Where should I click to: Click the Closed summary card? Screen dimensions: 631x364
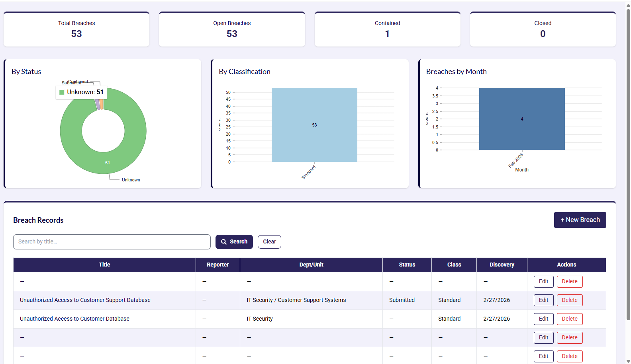[543, 29]
